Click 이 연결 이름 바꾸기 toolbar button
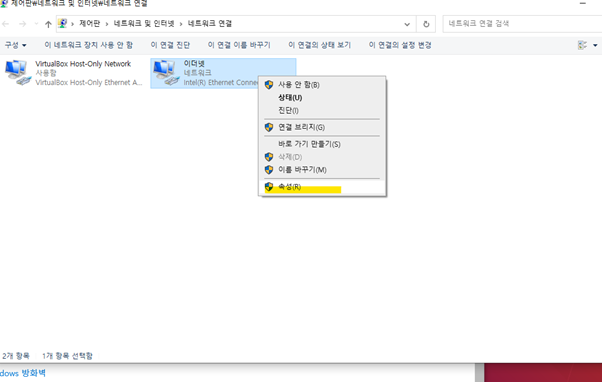 pyautogui.click(x=239, y=45)
